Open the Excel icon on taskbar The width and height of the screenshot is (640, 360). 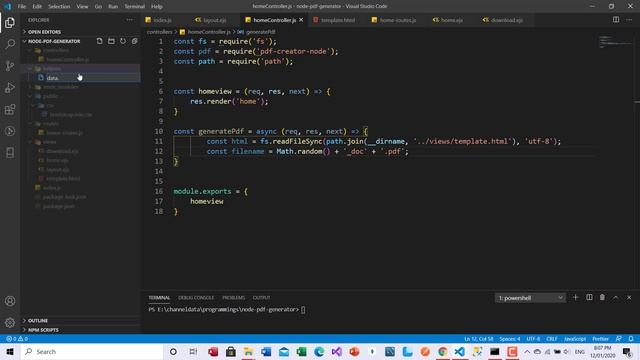pyautogui.click(x=302, y=351)
